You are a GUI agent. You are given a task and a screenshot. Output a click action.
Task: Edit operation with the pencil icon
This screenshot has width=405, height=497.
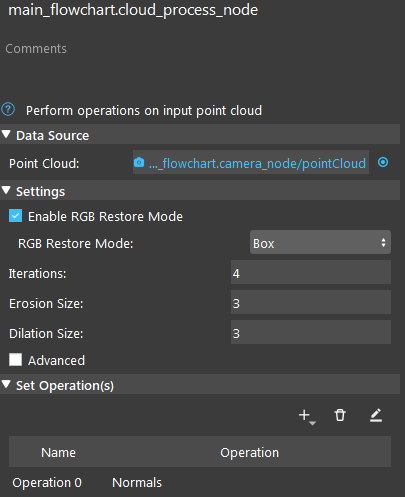click(x=376, y=415)
